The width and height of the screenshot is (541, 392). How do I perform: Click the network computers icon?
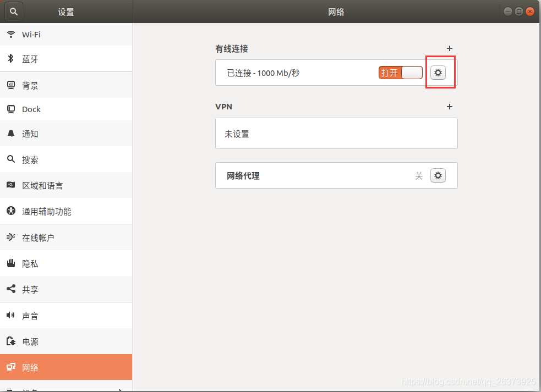pyautogui.click(x=11, y=367)
